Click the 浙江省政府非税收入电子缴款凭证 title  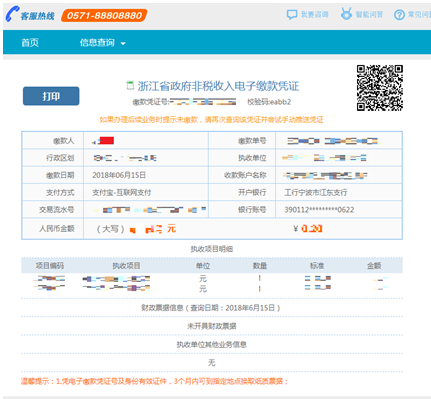tap(218, 86)
